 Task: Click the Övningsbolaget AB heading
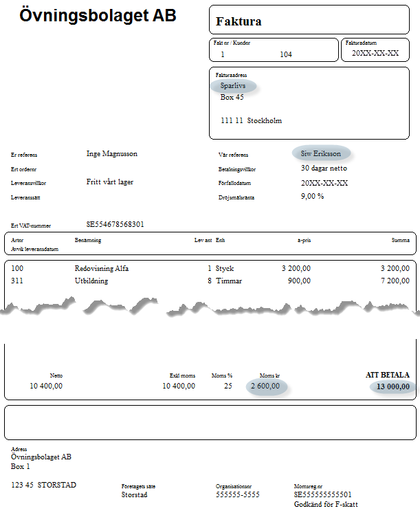pyautogui.click(x=98, y=16)
